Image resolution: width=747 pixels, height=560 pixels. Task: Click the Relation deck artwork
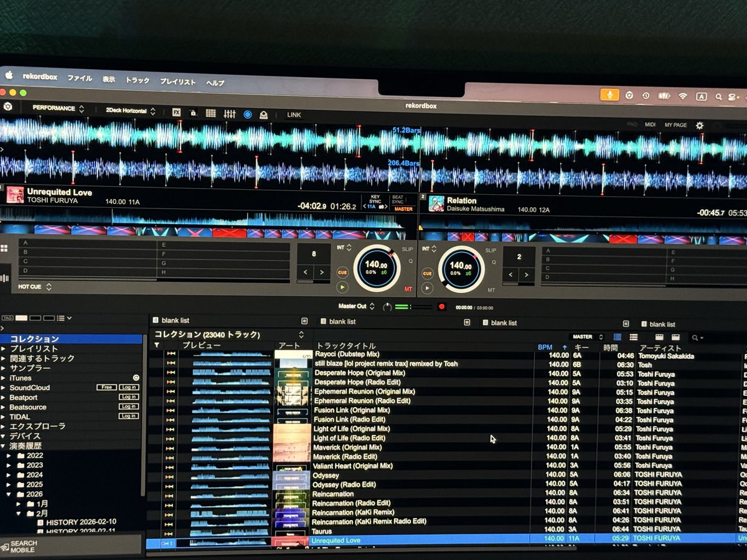click(436, 203)
